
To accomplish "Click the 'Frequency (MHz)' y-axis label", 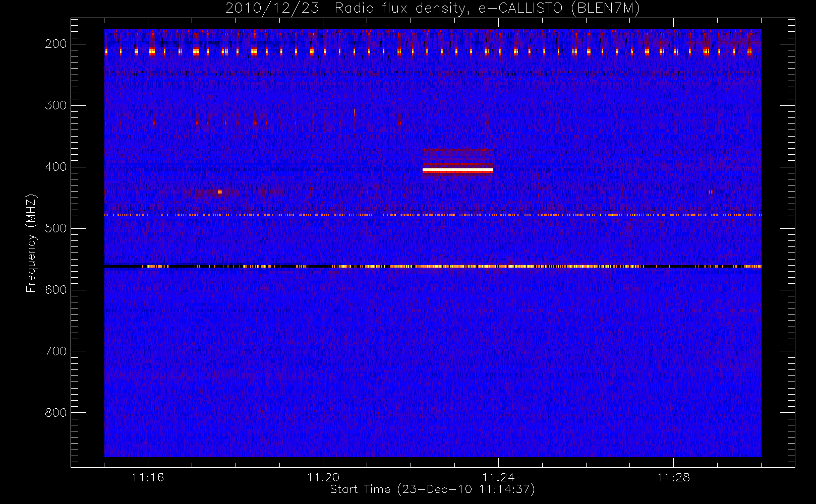I will click(31, 243).
